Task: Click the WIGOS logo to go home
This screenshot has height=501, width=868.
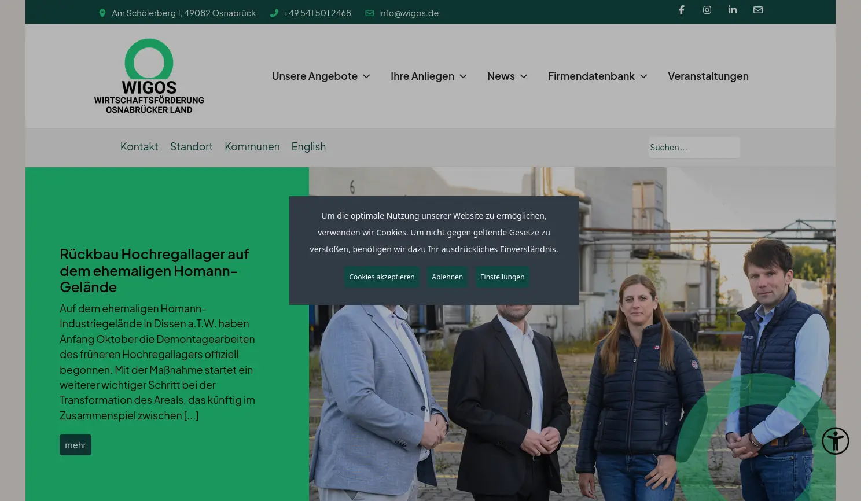Action: coord(149,76)
